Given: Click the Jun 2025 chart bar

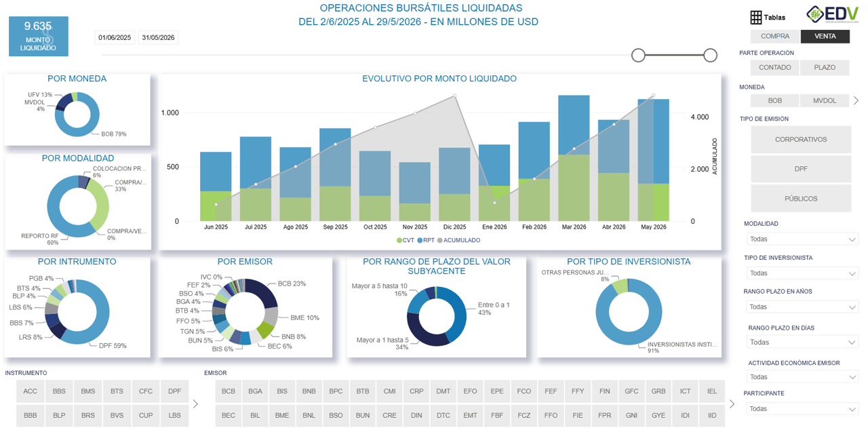Looking at the screenshot, I should [x=216, y=187].
